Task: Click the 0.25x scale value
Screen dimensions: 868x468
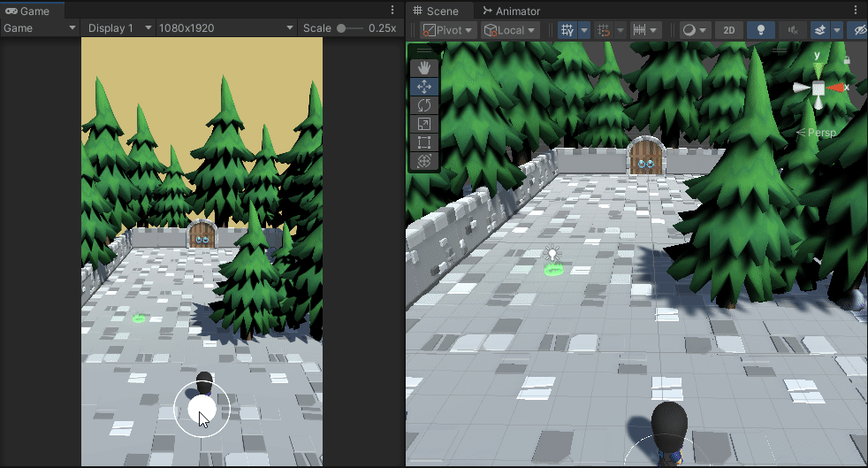Action: (383, 28)
